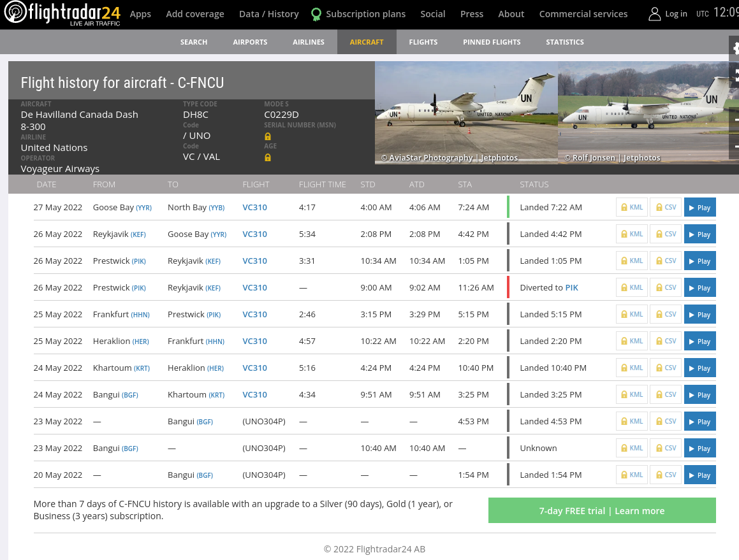Screen dimensions: 739x560
Task: Open the Social menu
Action: 433,14
